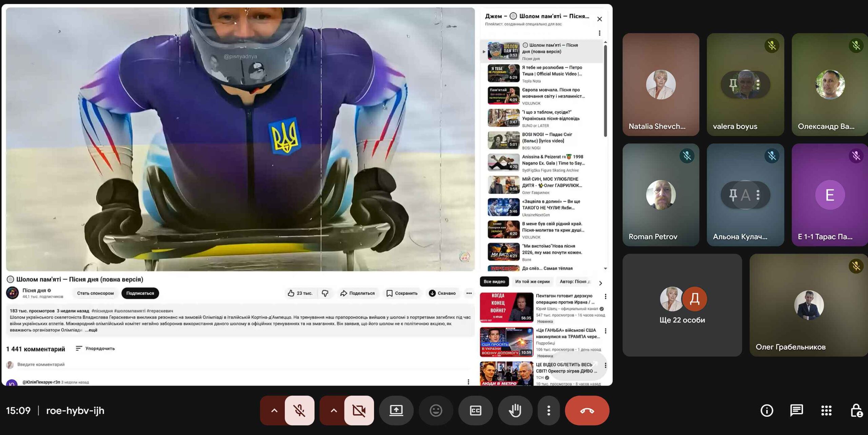The width and height of the screenshot is (868, 435).
Task: Open host controls lock icon
Action: click(856, 411)
